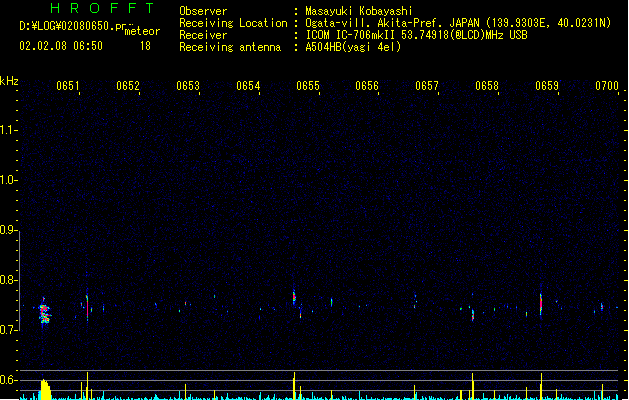Screen dimensions: 629x400
Task: Click the 0657 time axis marker
Action: point(427,86)
